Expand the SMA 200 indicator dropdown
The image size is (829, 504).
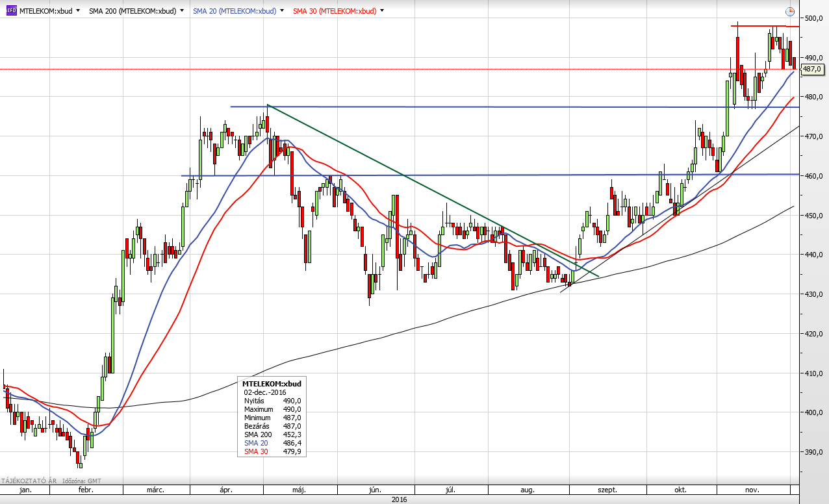click(181, 11)
